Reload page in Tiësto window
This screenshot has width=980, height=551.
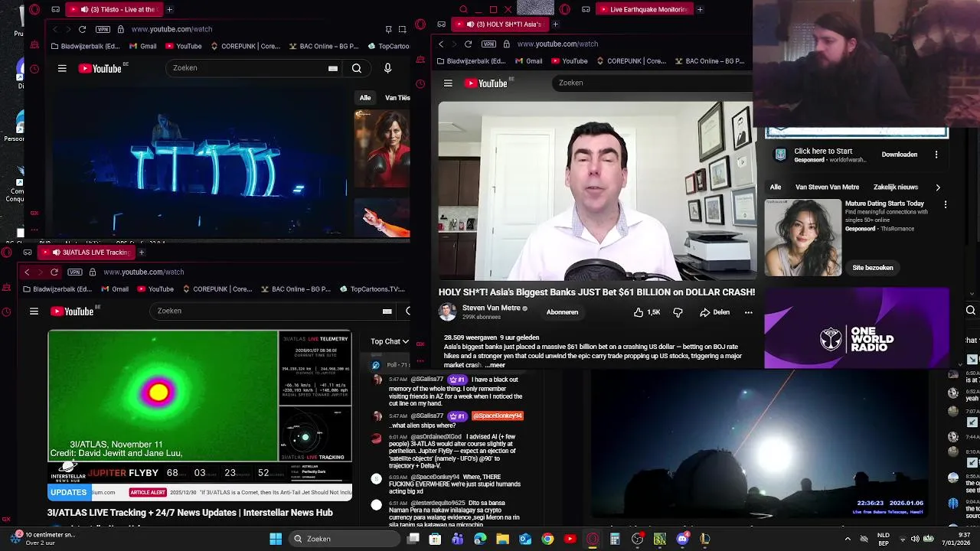point(82,29)
